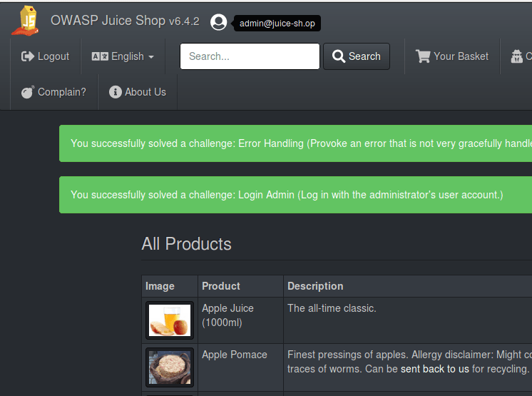Click the magnifier icon in Search button
Screen dimensions: 532x396
pyautogui.click(x=339, y=56)
